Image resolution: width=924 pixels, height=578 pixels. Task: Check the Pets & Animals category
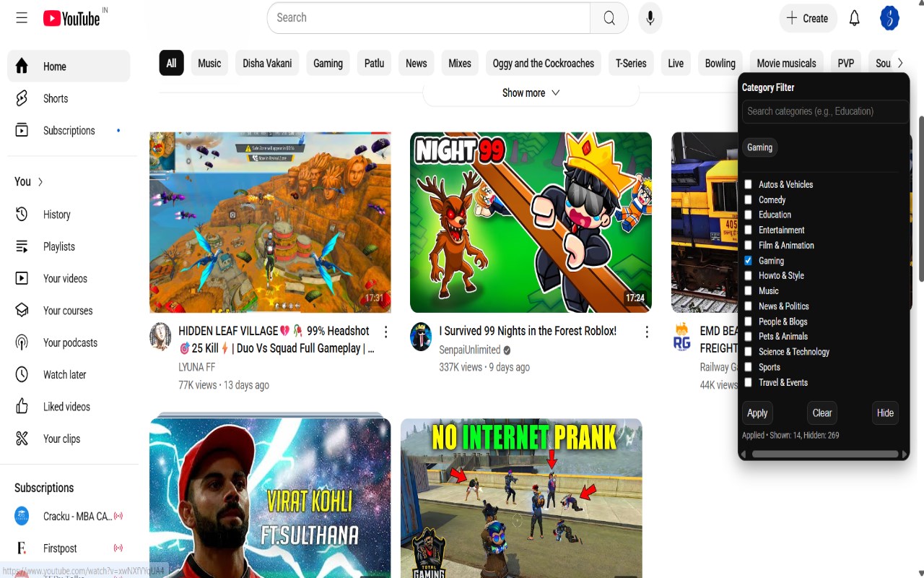click(749, 336)
